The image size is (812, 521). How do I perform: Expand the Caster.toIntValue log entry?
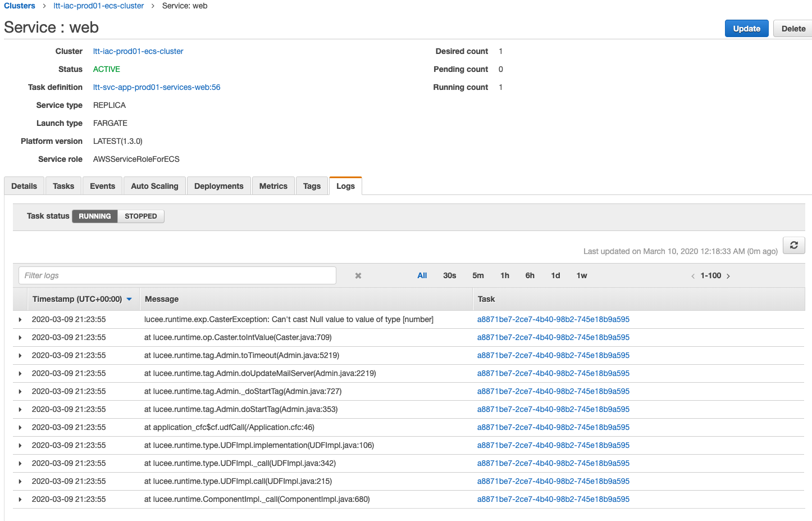[x=20, y=338]
